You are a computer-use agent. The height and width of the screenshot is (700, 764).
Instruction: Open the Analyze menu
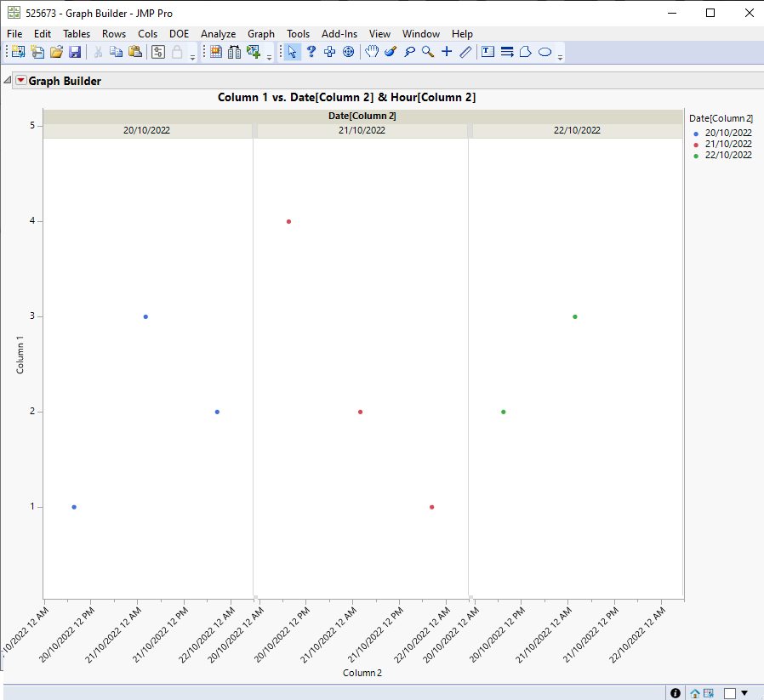pyautogui.click(x=218, y=34)
